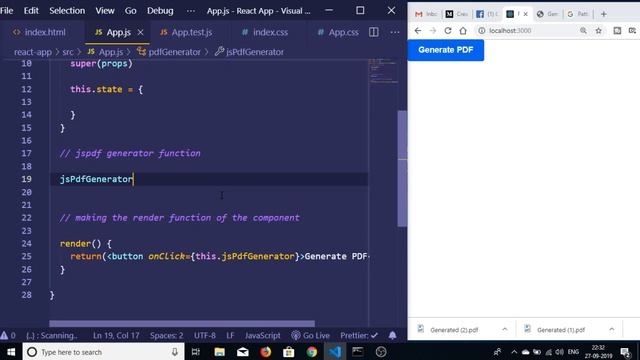Click the render() method line
This screenshot has width=640, height=360.
point(86,244)
